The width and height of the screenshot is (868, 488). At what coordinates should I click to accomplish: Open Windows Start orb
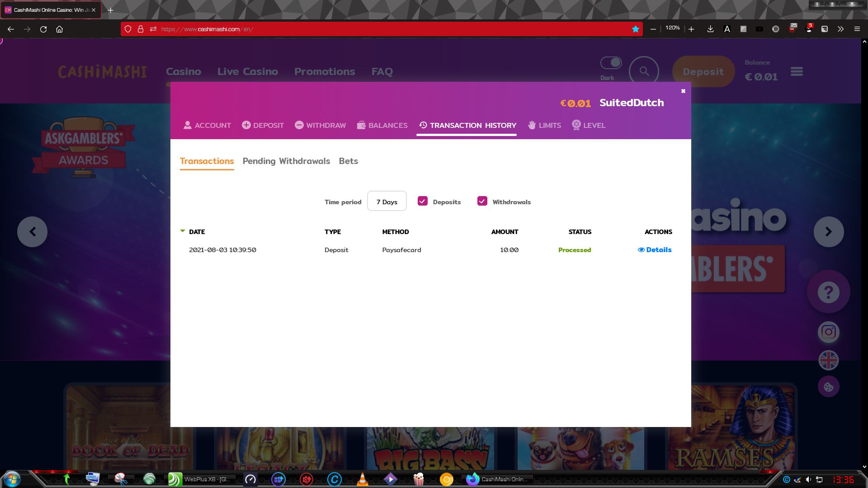click(12, 479)
